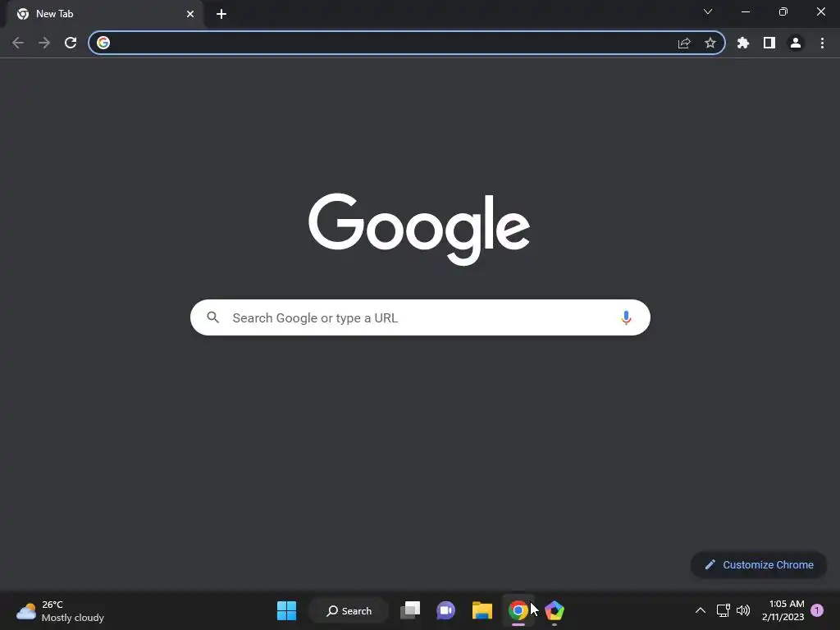Bookmark this tab with star icon

click(710, 43)
